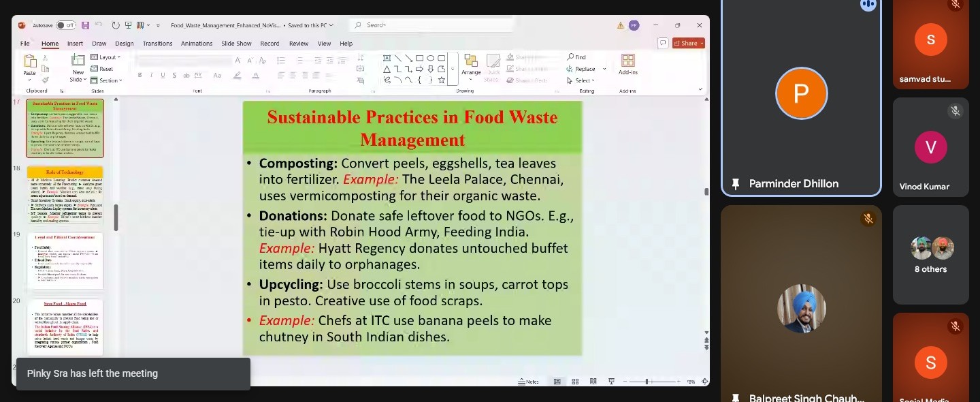This screenshot has height=402, width=980.
Task: Click the Save icon in title bar
Action: (85, 25)
